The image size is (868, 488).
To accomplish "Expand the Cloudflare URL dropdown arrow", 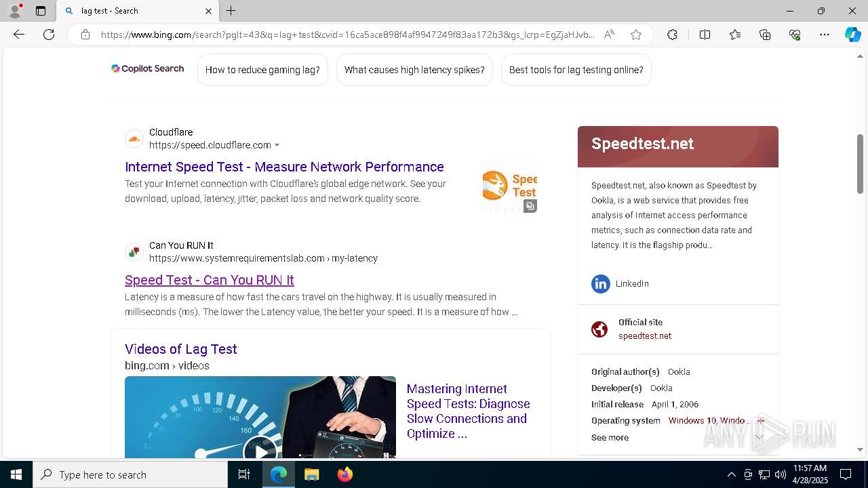I will pyautogui.click(x=277, y=145).
